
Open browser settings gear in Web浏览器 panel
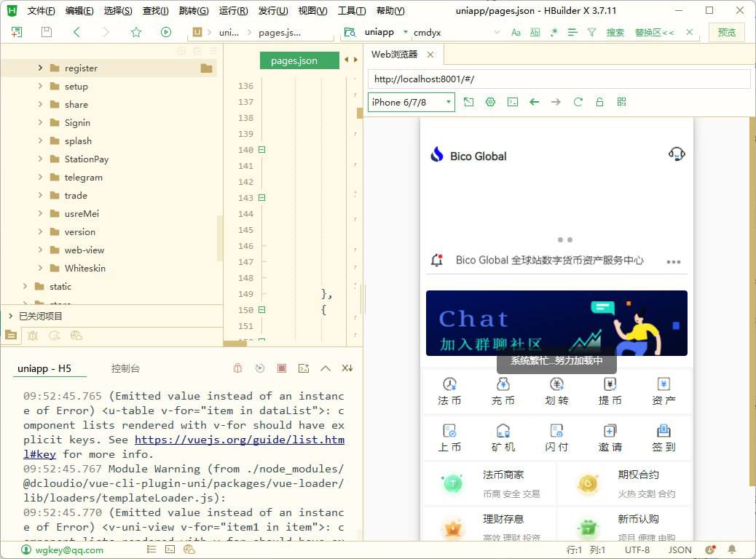click(490, 102)
